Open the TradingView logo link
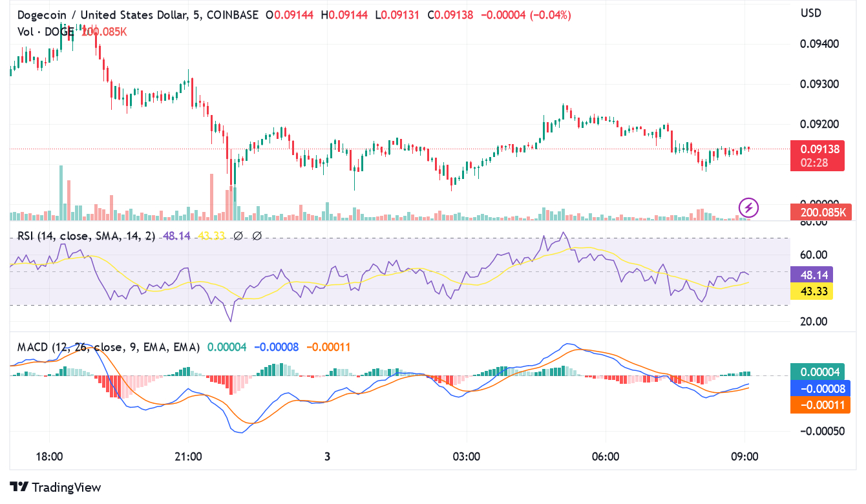Viewport: 866px width, 504px height. click(56, 487)
